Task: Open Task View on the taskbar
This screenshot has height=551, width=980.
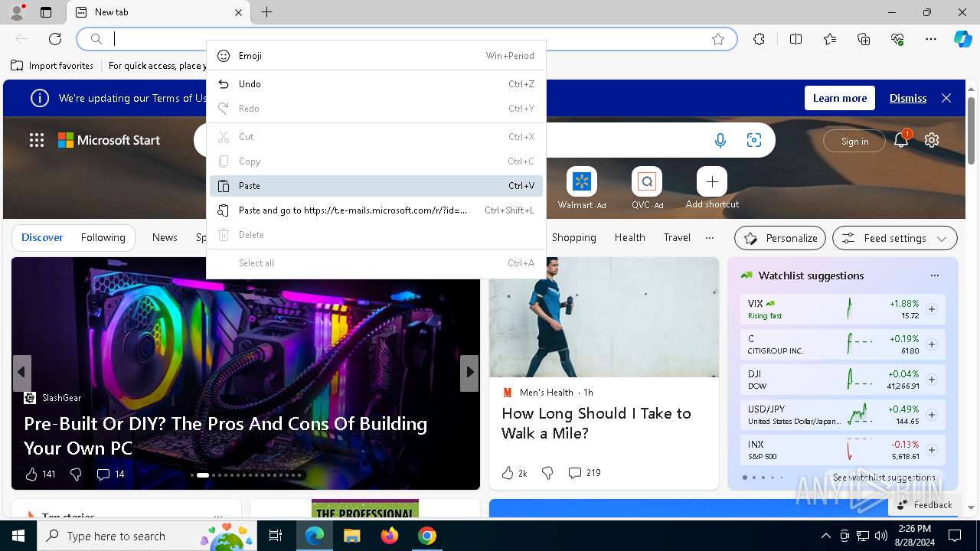Action: coord(276,536)
